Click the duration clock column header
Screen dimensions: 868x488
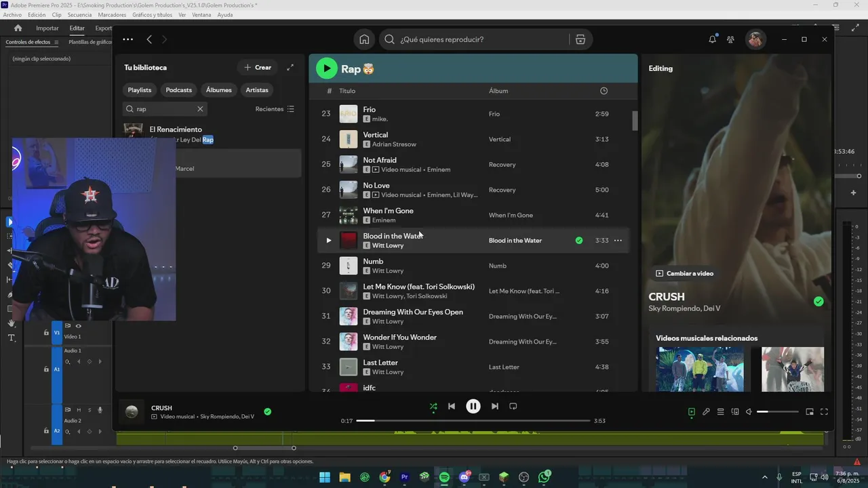click(x=604, y=91)
